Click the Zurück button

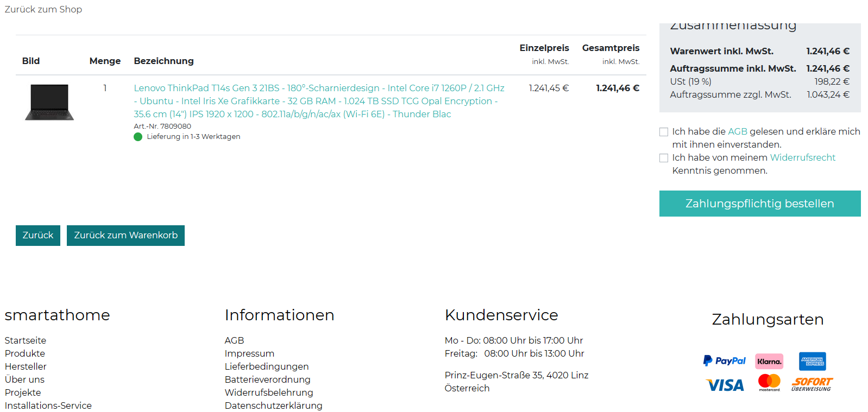click(38, 236)
